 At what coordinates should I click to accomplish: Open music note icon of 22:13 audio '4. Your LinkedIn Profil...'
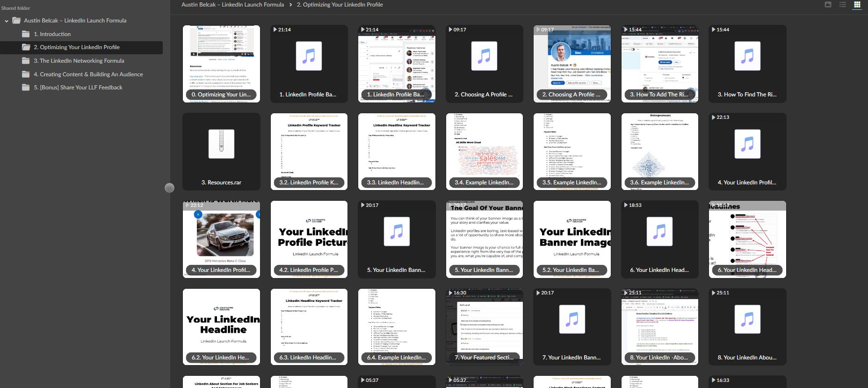[x=747, y=144]
